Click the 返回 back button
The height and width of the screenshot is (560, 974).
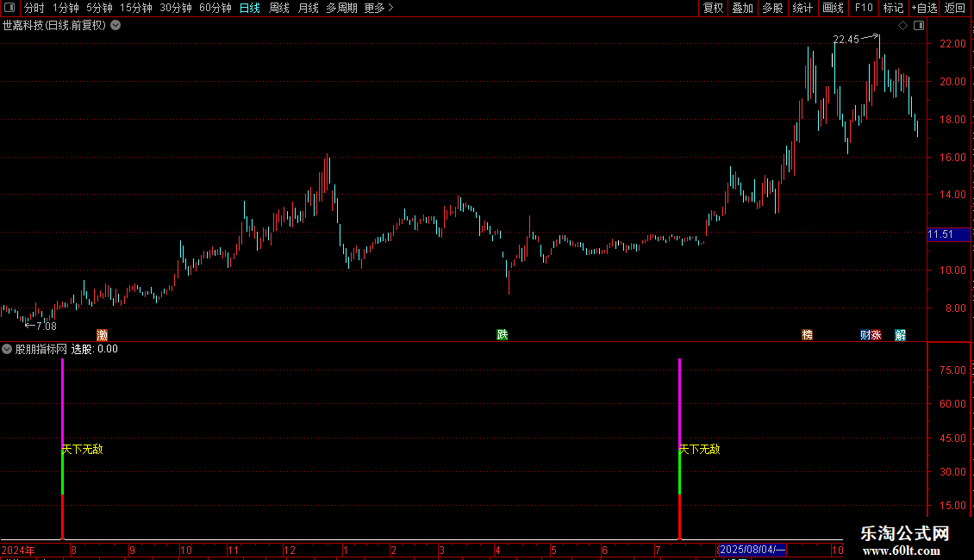tap(955, 8)
